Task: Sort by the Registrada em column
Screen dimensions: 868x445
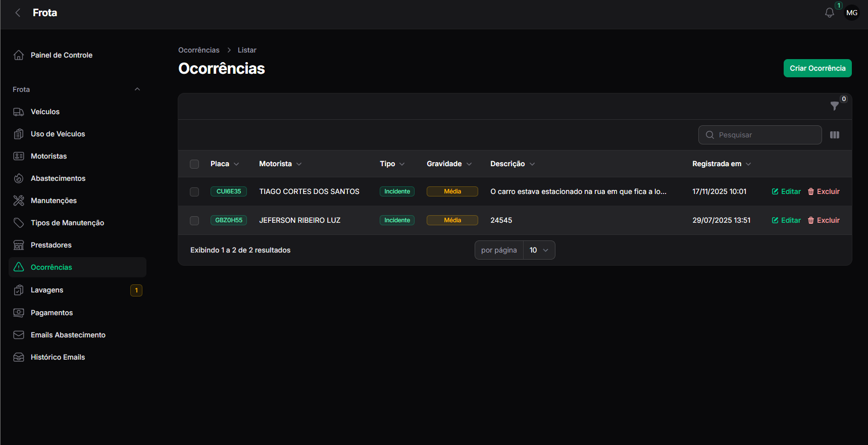Action: point(722,164)
